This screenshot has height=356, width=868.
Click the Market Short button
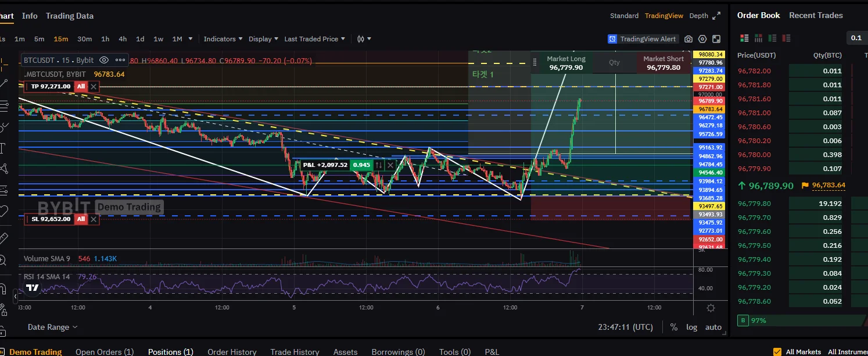tap(663, 63)
